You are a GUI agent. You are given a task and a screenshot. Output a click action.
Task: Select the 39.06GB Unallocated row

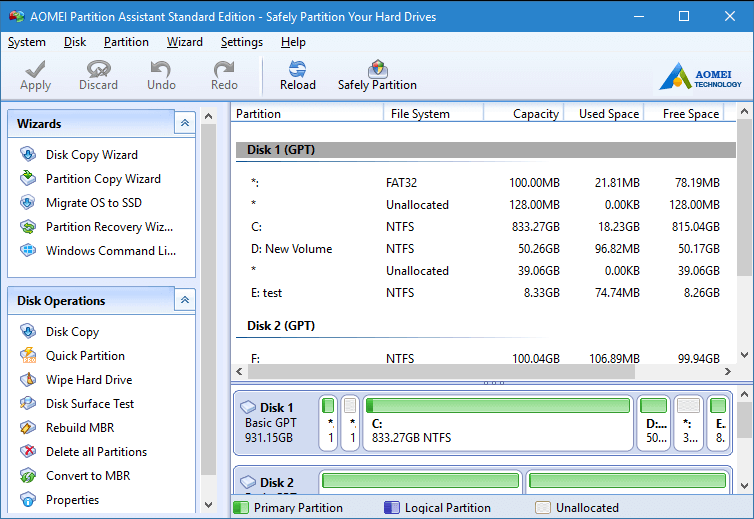(486, 271)
